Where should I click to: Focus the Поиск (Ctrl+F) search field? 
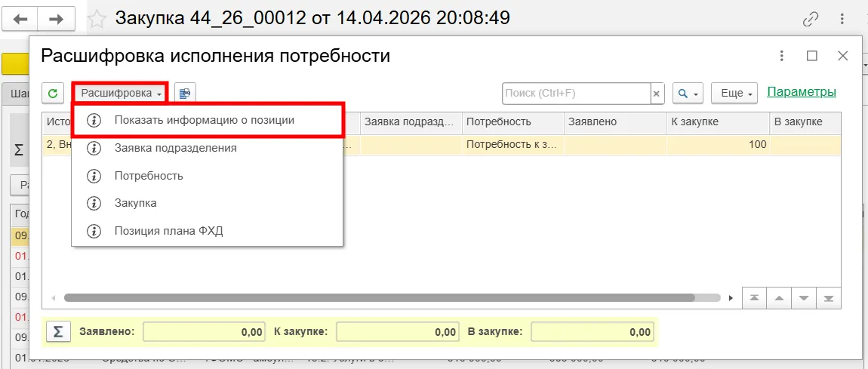[x=576, y=94]
